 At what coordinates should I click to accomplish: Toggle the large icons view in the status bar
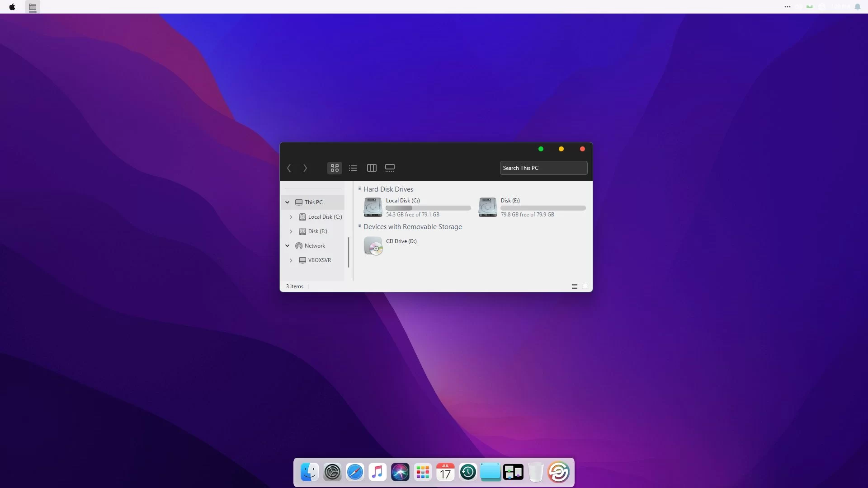click(585, 286)
